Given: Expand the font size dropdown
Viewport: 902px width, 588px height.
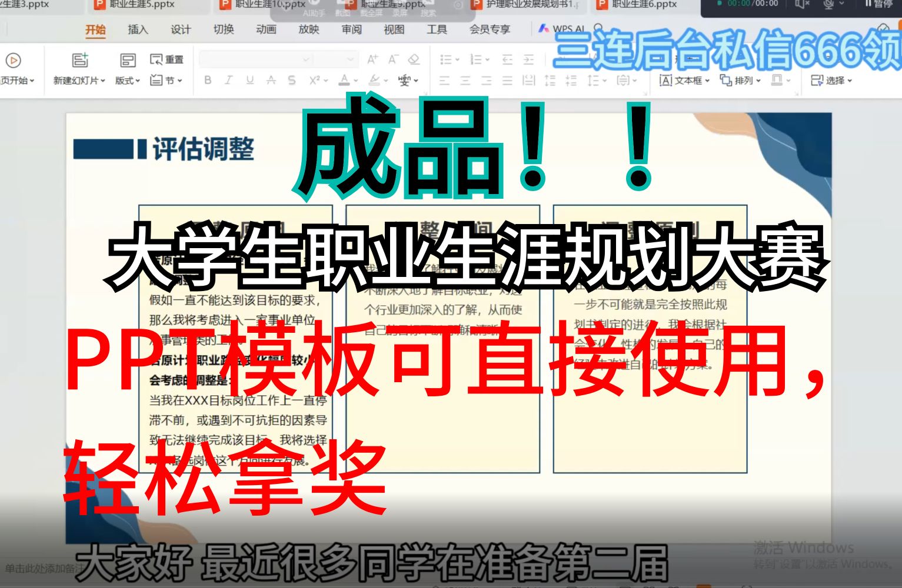Looking at the screenshot, I should point(351,59).
